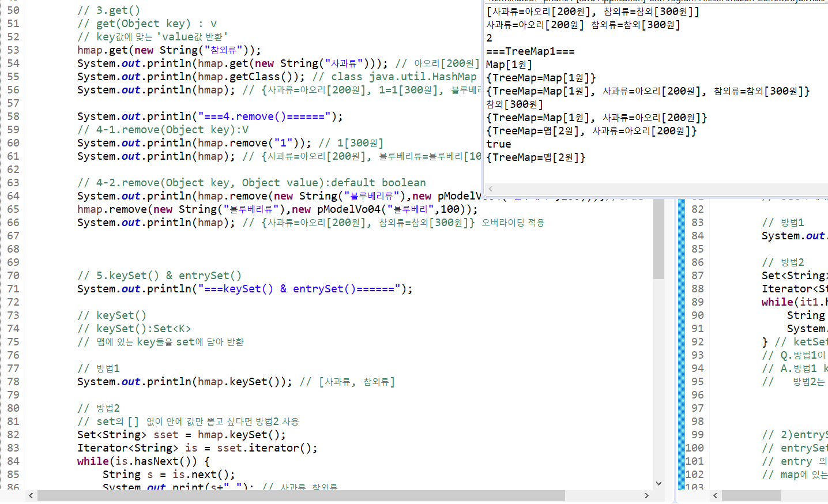Screen dimensions: 828x504
Task: Click the "// keySet():Set<K>" comment
Action: (134, 329)
